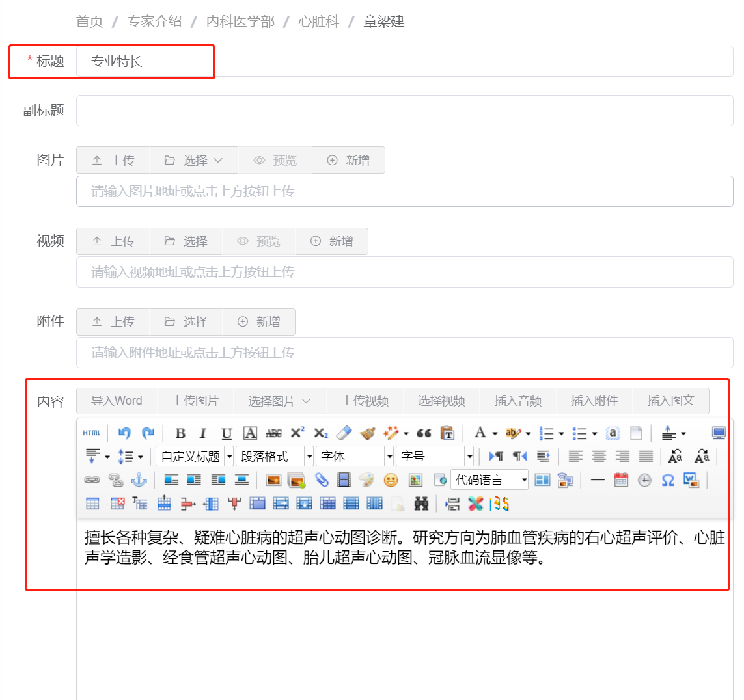The width and height of the screenshot is (744, 700).
Task: Insert a blockquote using the quotation icon
Action: tap(424, 433)
